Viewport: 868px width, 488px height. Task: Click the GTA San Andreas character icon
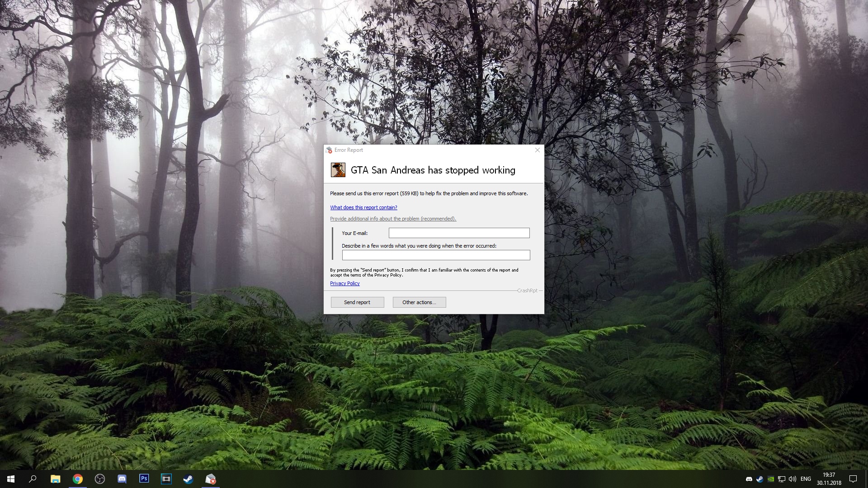[x=338, y=170]
